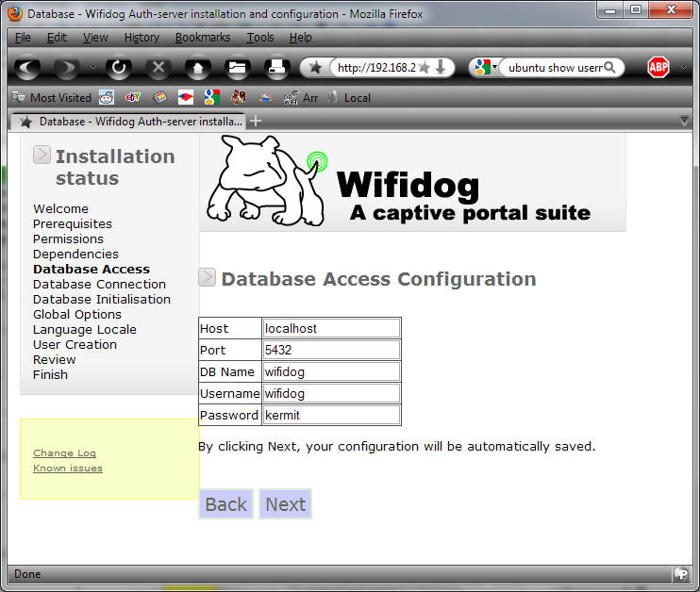Click bold 'Database Access' step
The width and height of the screenshot is (700, 592).
[92, 269]
